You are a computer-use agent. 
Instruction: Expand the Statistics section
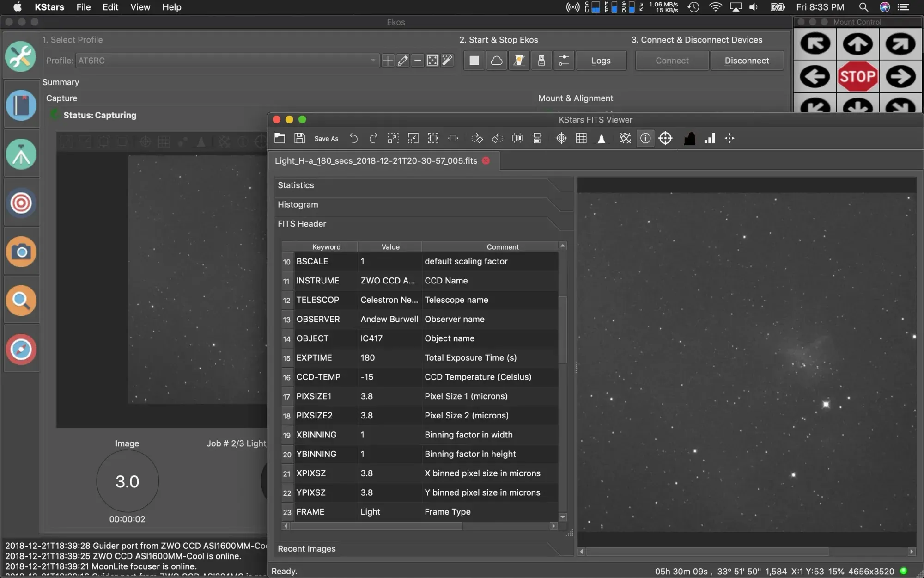click(296, 185)
